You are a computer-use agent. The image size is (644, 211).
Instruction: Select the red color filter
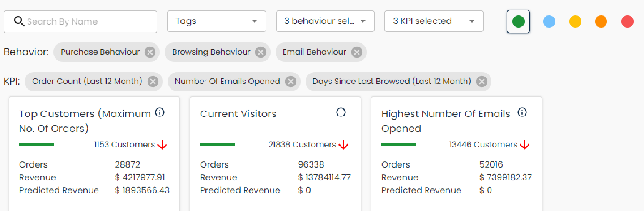pos(627,22)
